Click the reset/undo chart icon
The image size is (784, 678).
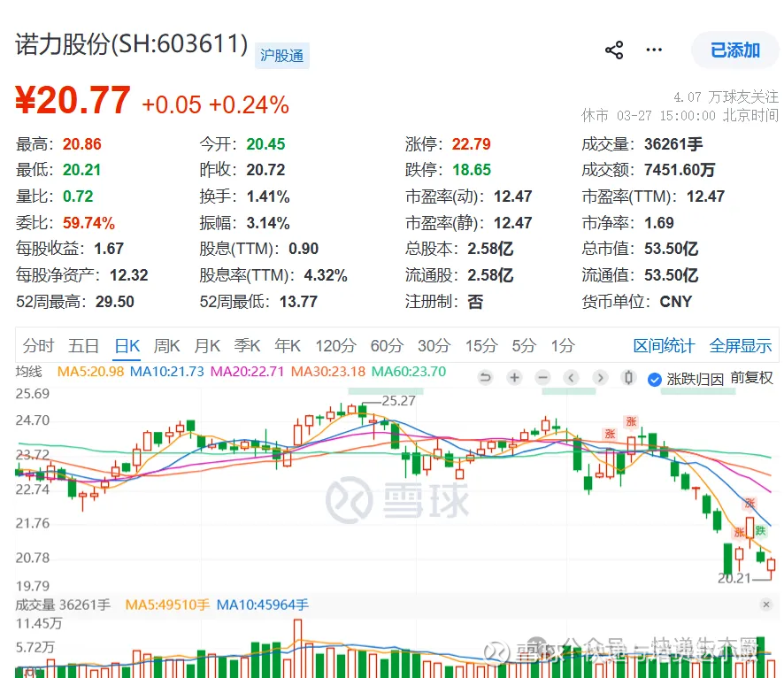(x=485, y=377)
